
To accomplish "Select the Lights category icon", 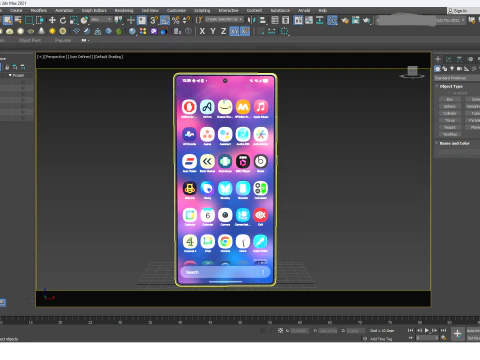I will coord(452,69).
